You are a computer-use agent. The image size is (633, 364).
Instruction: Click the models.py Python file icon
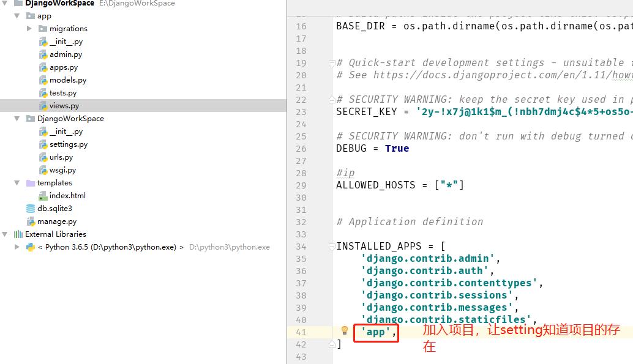[43, 80]
